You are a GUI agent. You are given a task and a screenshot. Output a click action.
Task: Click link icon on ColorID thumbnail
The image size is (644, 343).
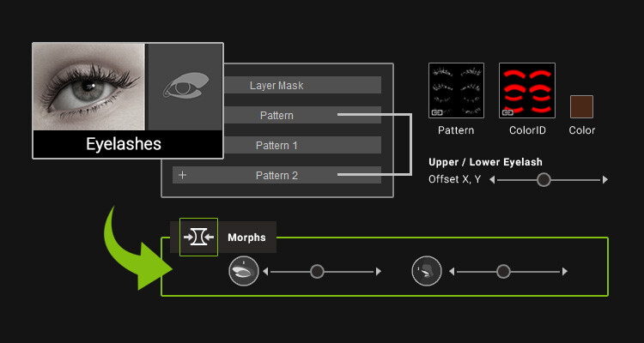(x=508, y=112)
